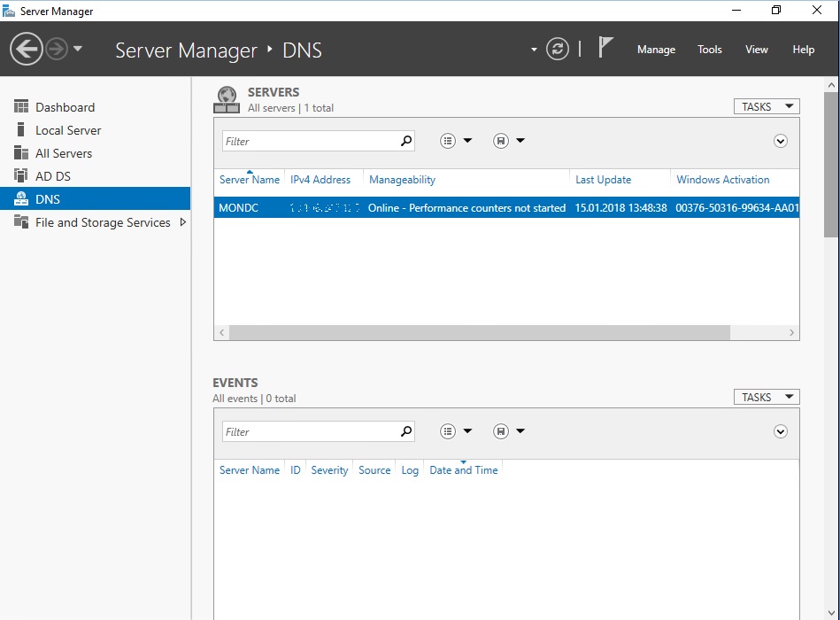This screenshot has height=620, width=840.
Task: Click the AD DS icon
Action: [x=21, y=175]
